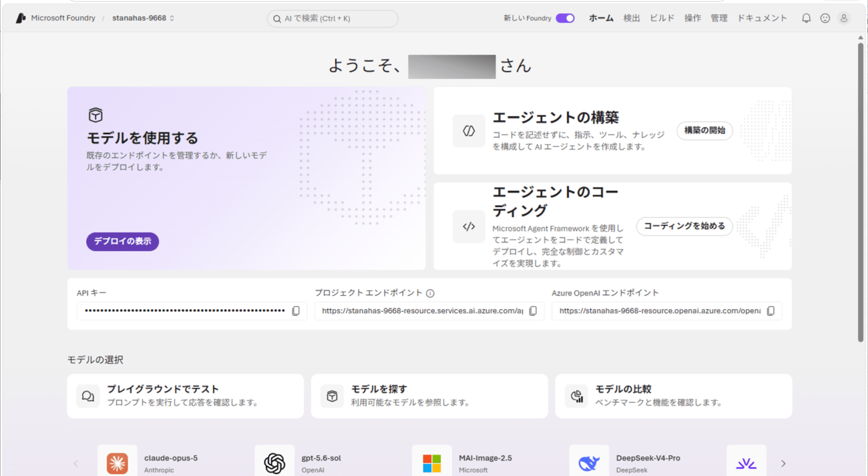Viewport: 868px width, 476px height.
Task: Click the モデルを使用する heading
Action: 142,138
